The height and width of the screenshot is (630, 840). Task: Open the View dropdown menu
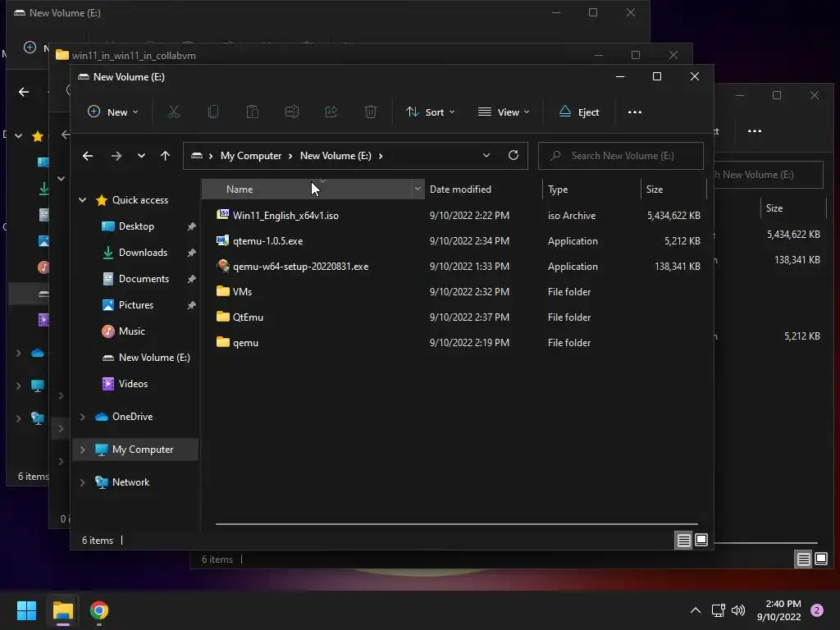[x=504, y=112]
